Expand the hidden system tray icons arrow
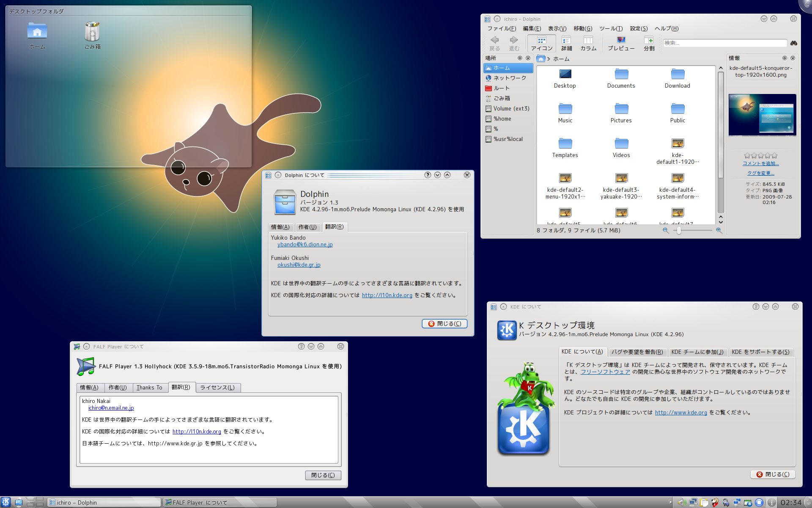 coord(670,502)
